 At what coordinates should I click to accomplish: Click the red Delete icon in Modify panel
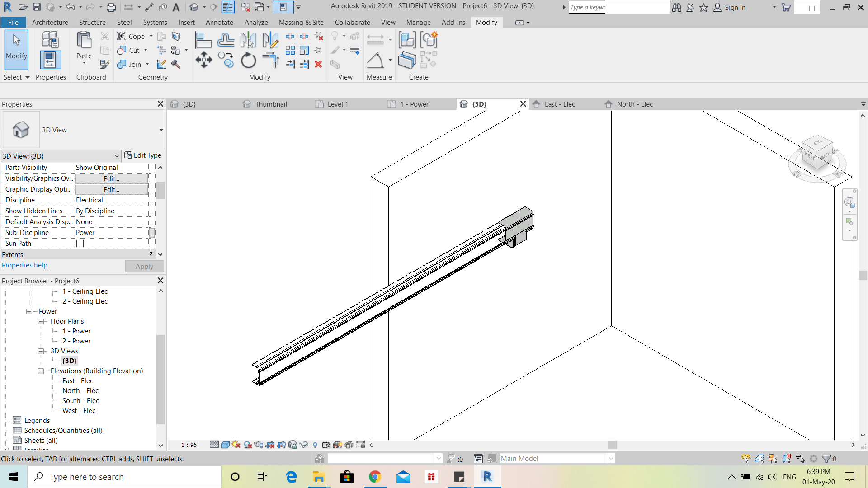point(318,64)
